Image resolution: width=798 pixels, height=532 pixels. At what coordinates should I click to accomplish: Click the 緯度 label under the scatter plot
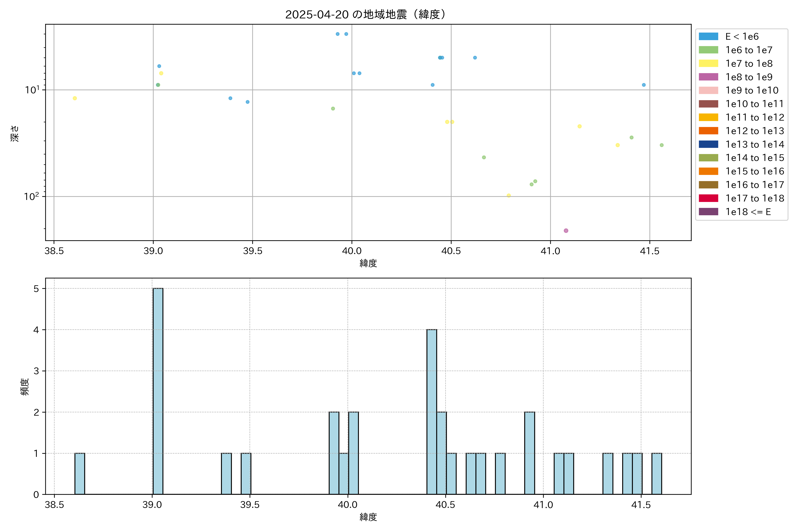pyautogui.click(x=368, y=263)
